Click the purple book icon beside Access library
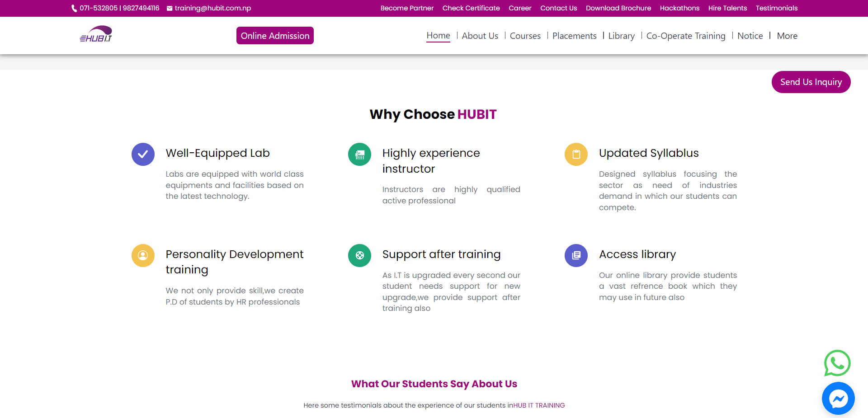 (576, 255)
